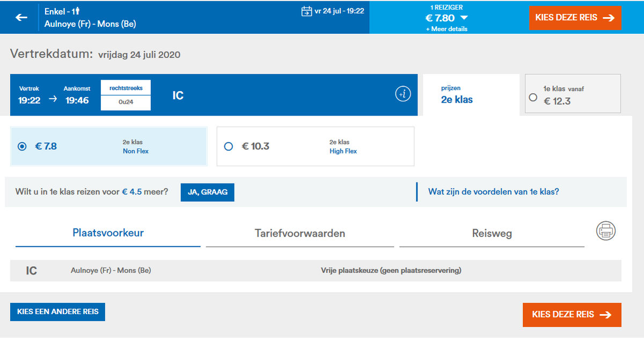Open the Tariefvoorwaarden tab
This screenshot has height=342, width=644.
coord(300,234)
